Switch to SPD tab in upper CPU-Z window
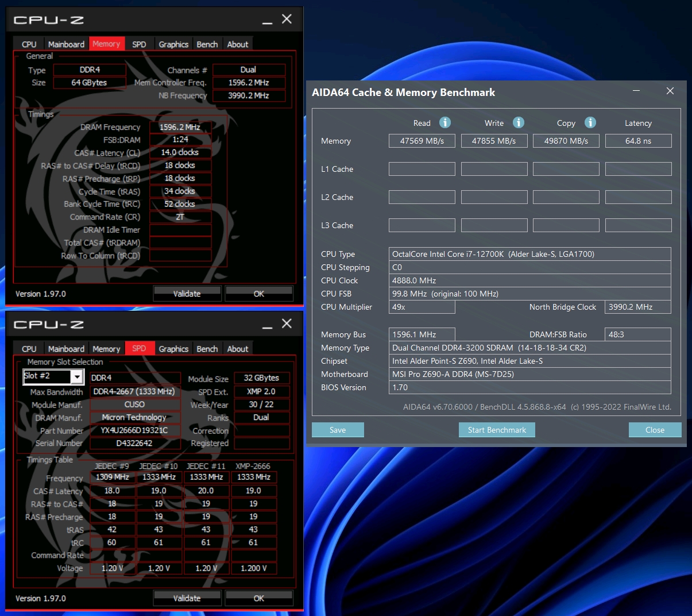 [139, 44]
